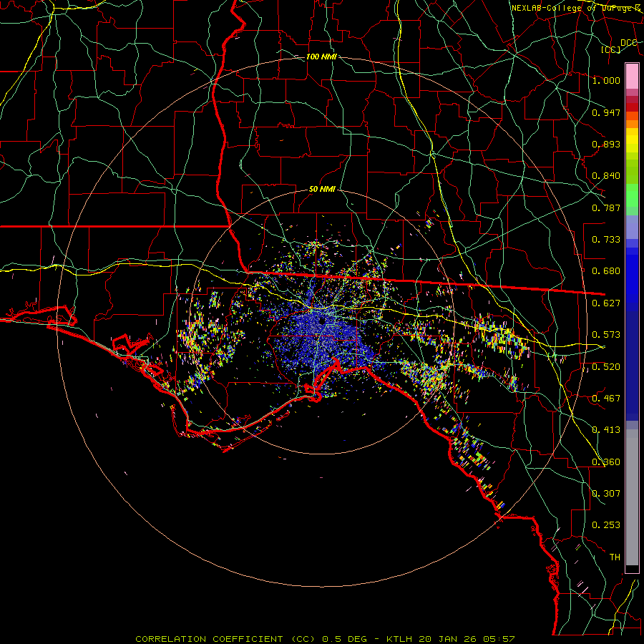644x644 pixels.
Task: Select the 0.840 scale label
Action: click(x=606, y=176)
